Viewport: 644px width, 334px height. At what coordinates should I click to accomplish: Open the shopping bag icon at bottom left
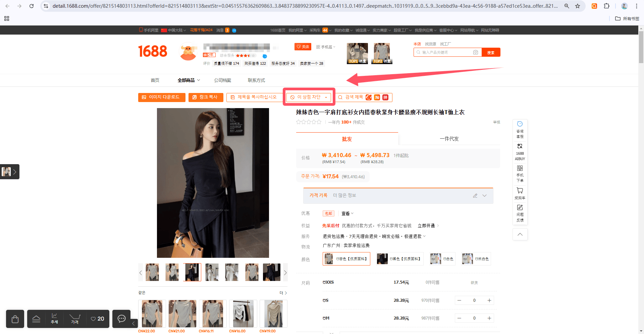(15, 319)
